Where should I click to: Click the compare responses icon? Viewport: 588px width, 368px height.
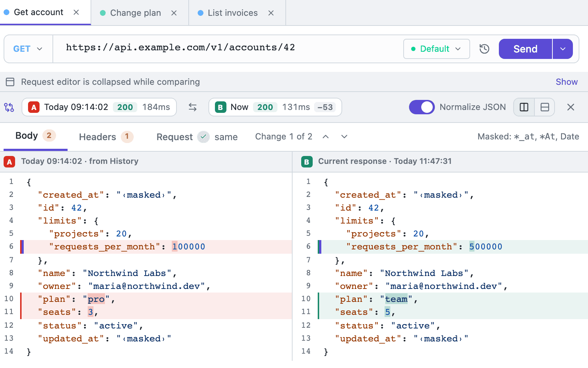click(9, 107)
